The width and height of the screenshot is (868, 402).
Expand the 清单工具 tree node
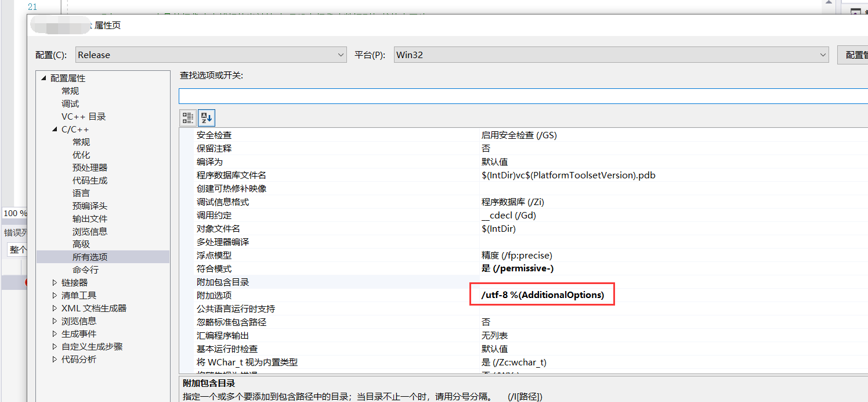tap(54, 295)
